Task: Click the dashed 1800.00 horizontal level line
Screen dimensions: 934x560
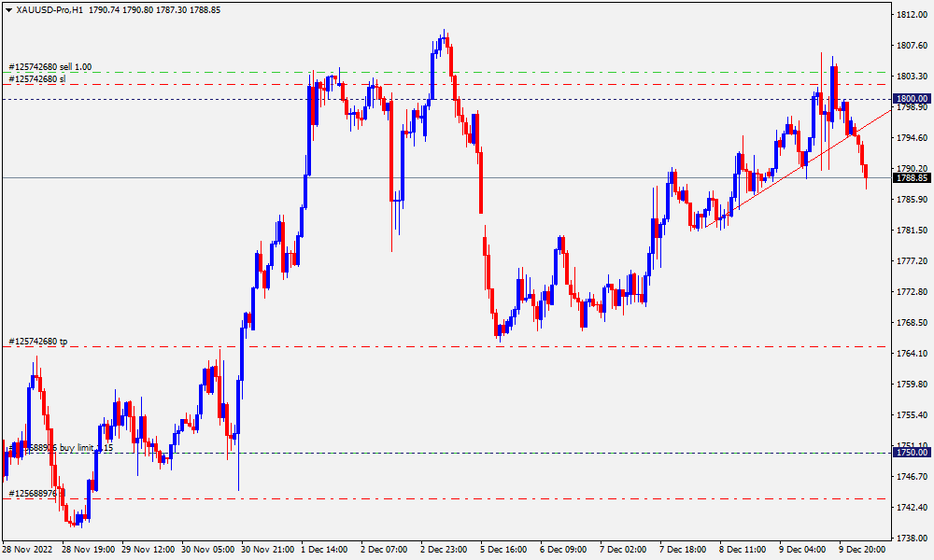Action: [446, 99]
